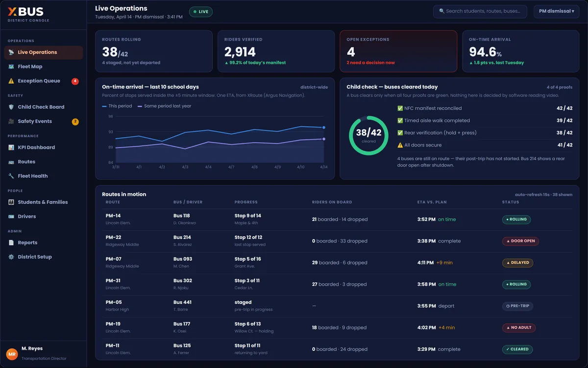Click the Riders Verified card
The image size is (588, 368).
[x=276, y=51]
